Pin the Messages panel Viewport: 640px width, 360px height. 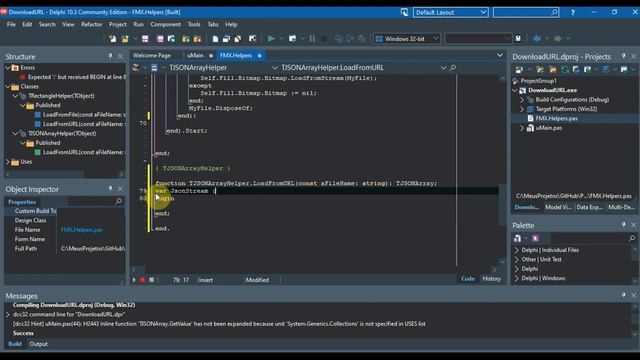tap(623, 295)
